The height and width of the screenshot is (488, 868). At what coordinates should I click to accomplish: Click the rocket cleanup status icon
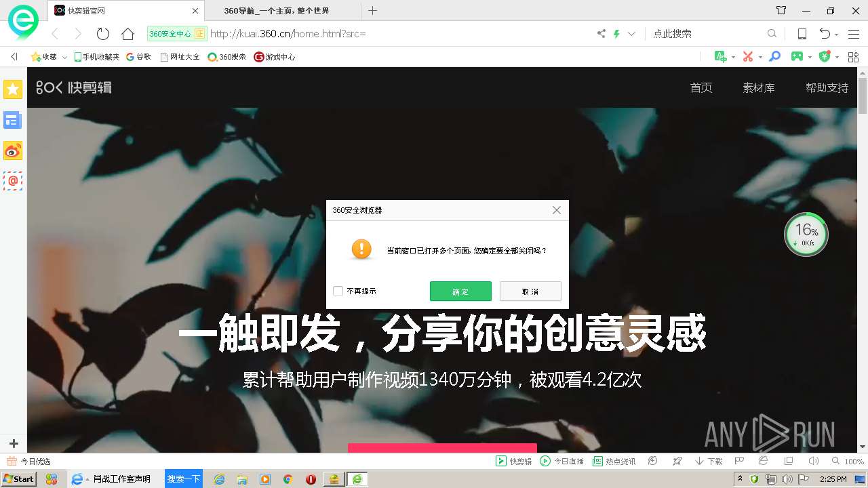click(x=677, y=461)
